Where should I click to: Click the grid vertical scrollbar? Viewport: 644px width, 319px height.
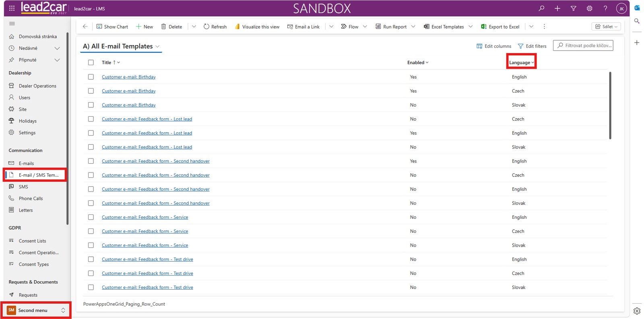click(x=610, y=106)
